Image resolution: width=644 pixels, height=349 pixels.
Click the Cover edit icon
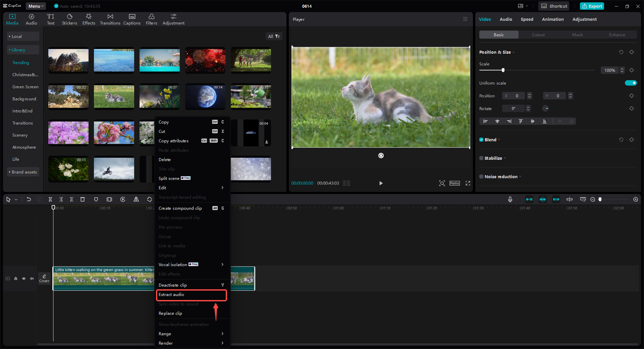[x=44, y=278]
